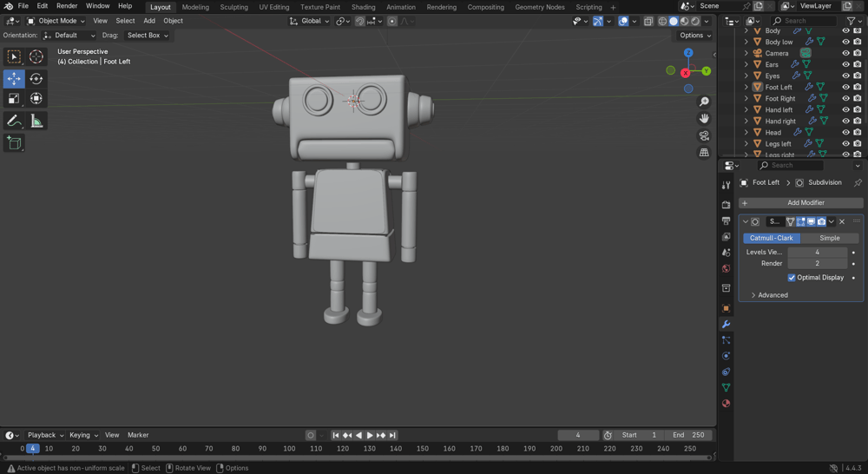Screen dimensions: 868x474
Task: Open the Render properties tab
Action: [727, 205]
